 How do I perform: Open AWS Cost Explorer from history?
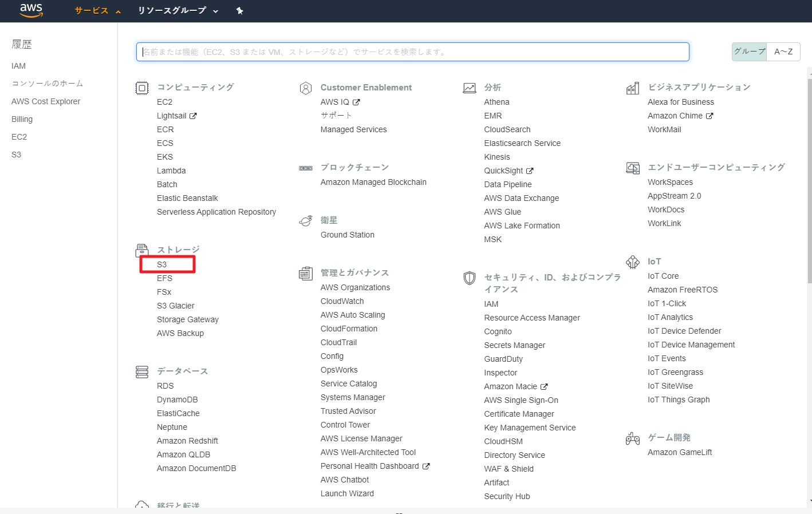(x=46, y=101)
